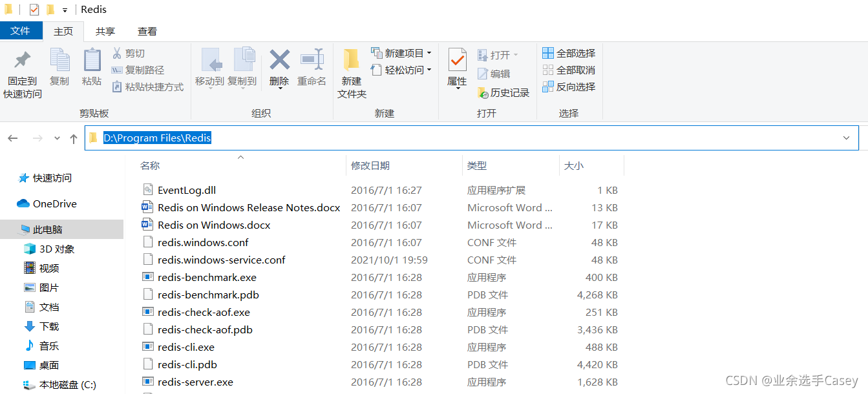Switch to Share (共享) tab
The image size is (868, 394).
(x=105, y=31)
